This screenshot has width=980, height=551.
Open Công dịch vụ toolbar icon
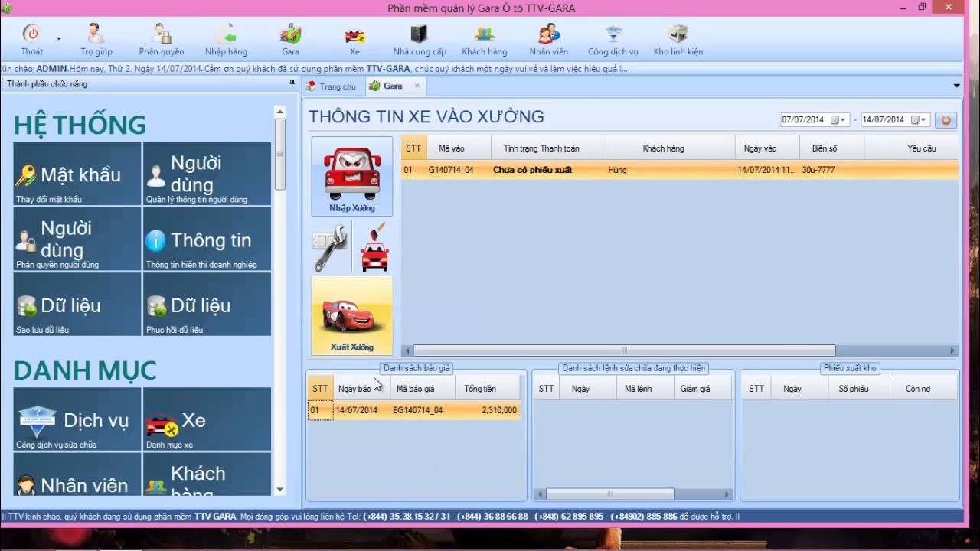pyautogui.click(x=612, y=38)
